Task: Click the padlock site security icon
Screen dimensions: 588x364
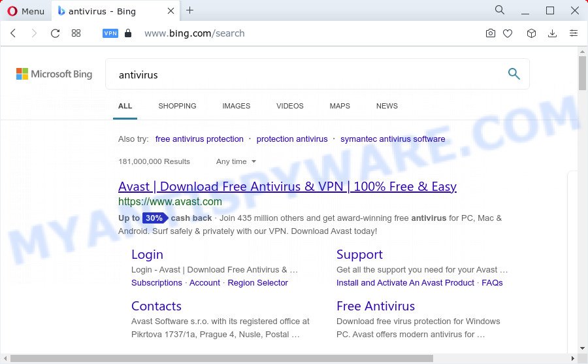Action: (x=128, y=33)
